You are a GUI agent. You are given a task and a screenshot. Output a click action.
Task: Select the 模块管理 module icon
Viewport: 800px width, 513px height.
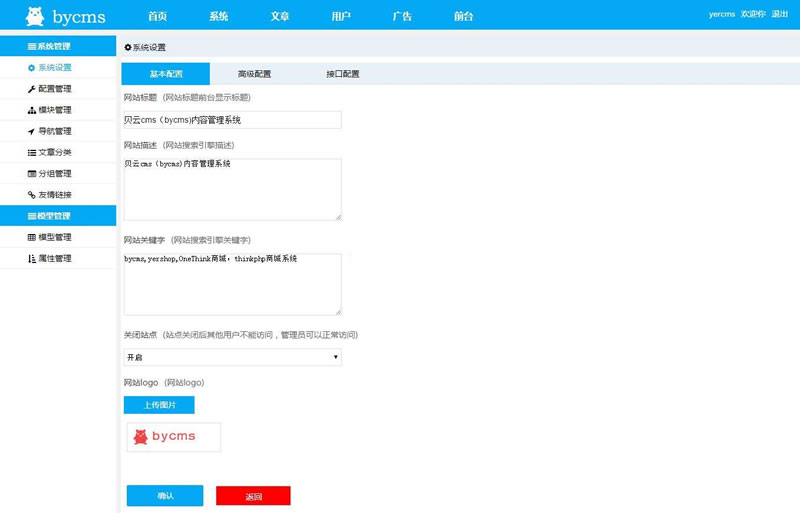tap(32, 110)
